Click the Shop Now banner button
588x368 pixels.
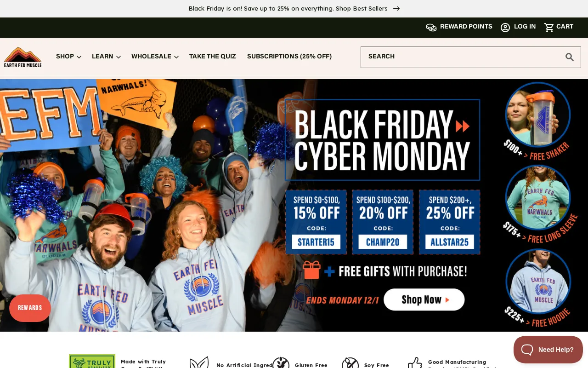point(424,299)
